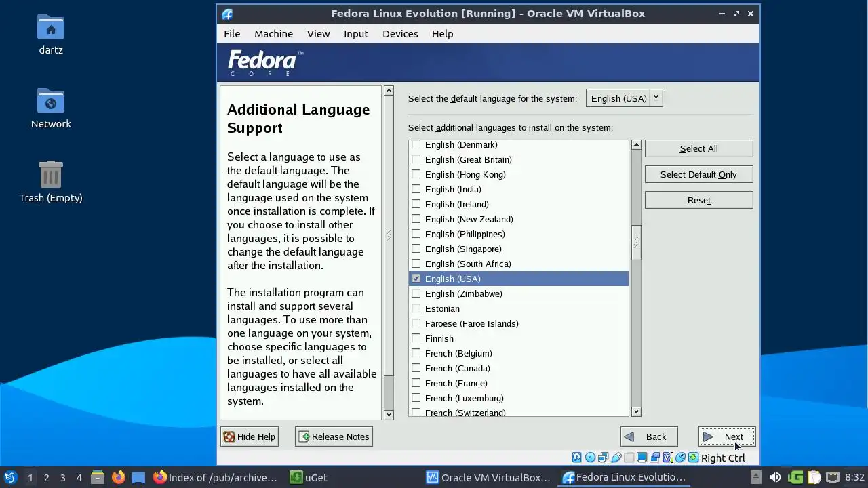This screenshot has height=488, width=868.
Task: Click the VirtualBox window title icon
Action: pyautogui.click(x=227, y=14)
